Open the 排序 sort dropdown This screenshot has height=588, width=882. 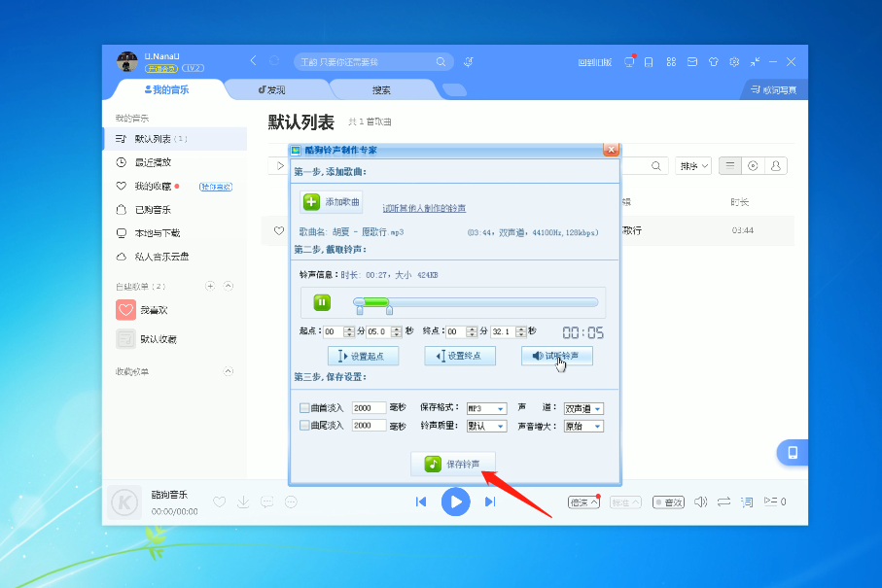click(693, 166)
